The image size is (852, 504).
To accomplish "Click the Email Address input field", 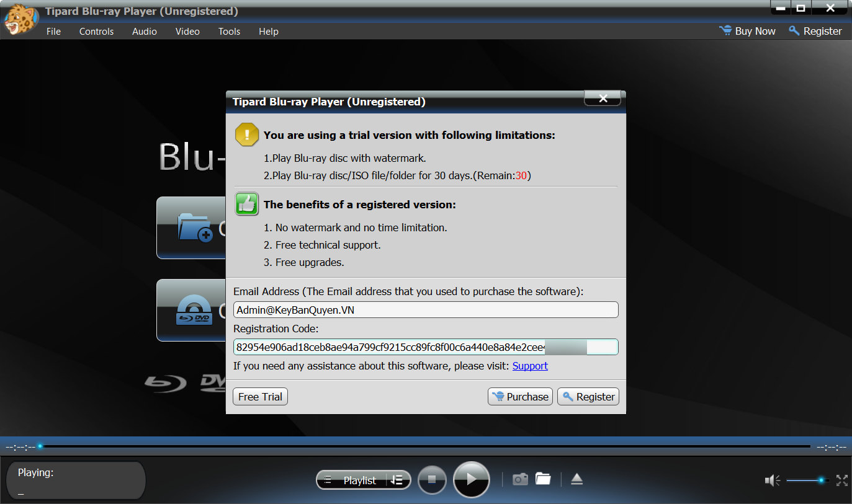I will coord(426,310).
